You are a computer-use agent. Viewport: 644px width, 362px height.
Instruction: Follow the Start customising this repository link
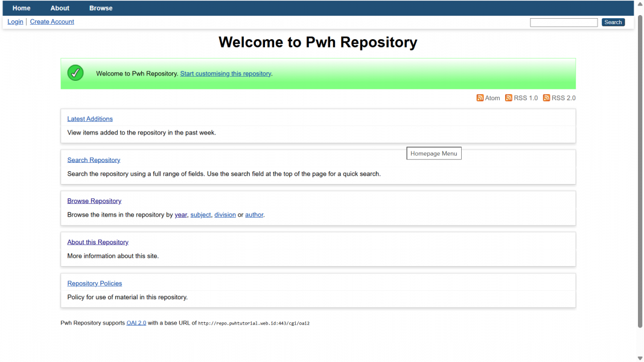[225, 74]
